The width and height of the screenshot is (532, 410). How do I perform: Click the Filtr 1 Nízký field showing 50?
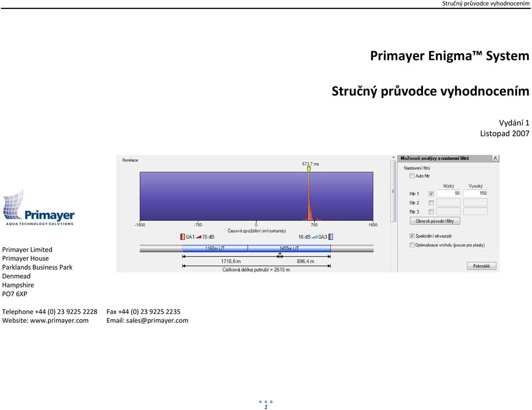pyautogui.click(x=448, y=193)
